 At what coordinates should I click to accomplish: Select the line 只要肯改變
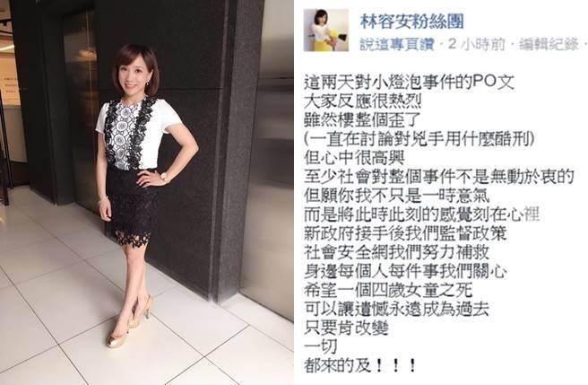point(346,328)
